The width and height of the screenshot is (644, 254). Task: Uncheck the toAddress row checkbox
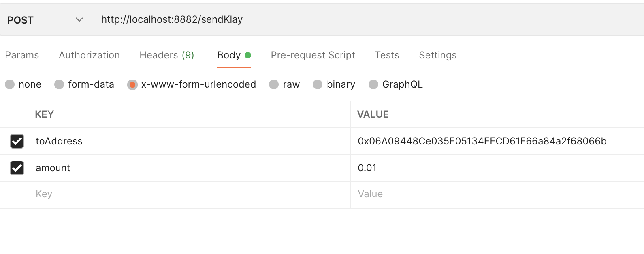[x=17, y=141]
